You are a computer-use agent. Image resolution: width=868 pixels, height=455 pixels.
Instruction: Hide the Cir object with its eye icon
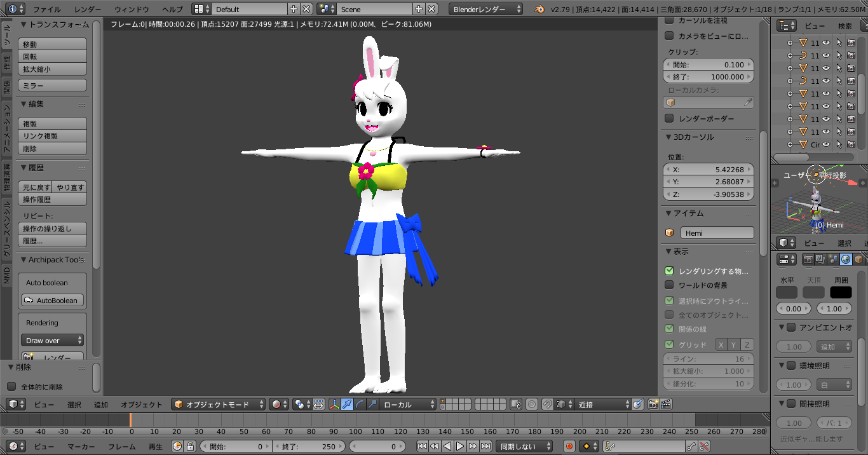tap(827, 144)
